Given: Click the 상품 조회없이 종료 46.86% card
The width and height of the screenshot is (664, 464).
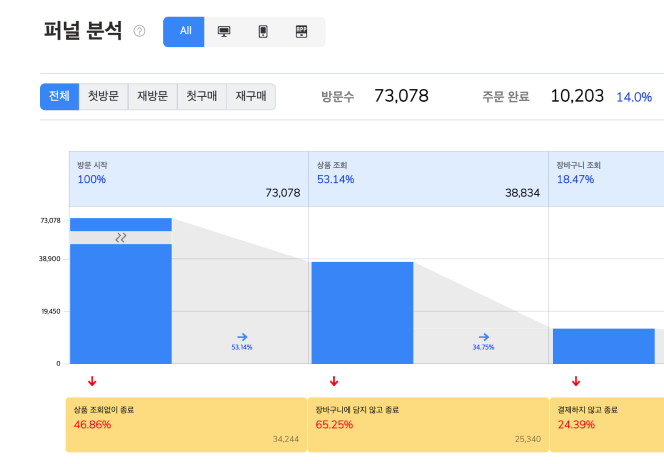Looking at the screenshot, I should tap(185, 424).
